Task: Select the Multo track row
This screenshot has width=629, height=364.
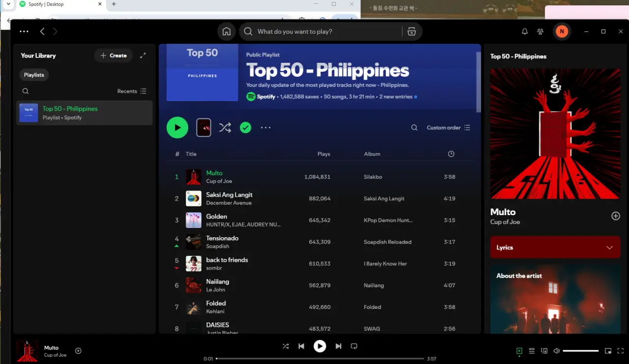Action: click(319, 177)
